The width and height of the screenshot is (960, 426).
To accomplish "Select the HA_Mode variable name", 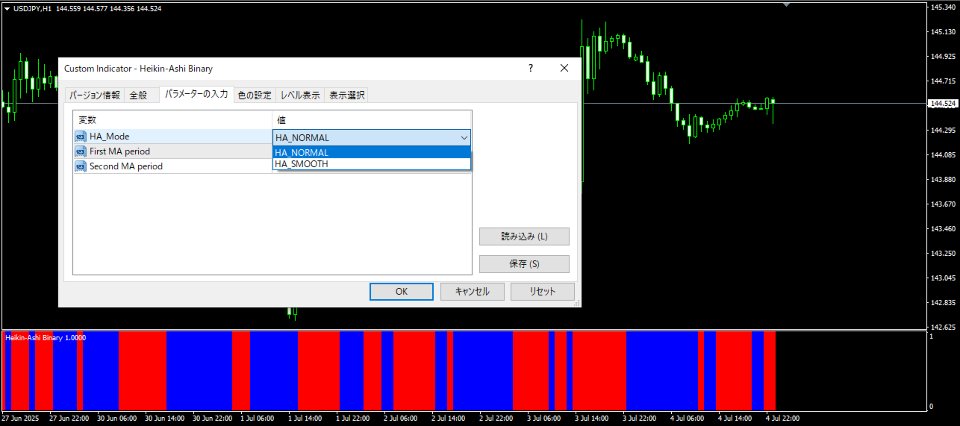I will coord(109,136).
